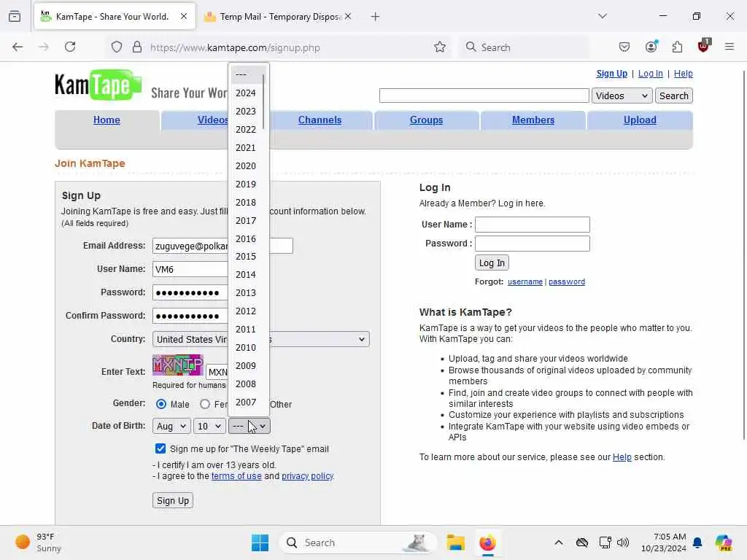Screen dimensions: 747x560
Task: Open the Country dropdown
Action: pos(260,339)
